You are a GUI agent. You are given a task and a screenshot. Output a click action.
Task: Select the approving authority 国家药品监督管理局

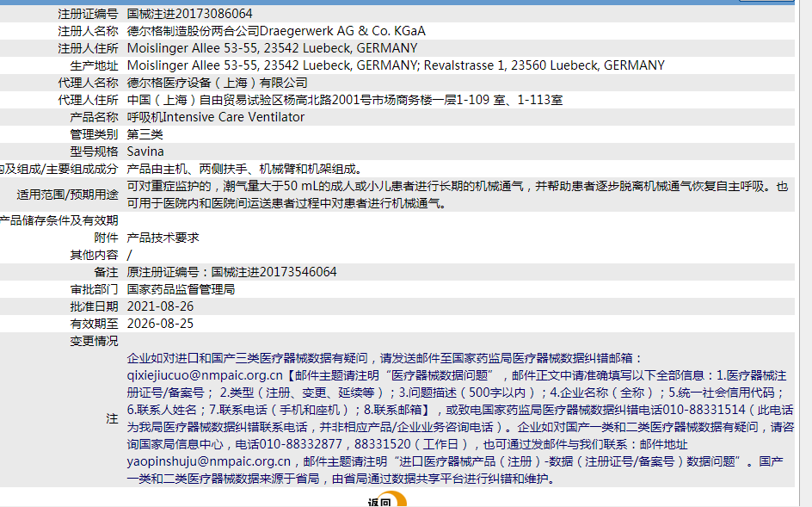point(181,289)
